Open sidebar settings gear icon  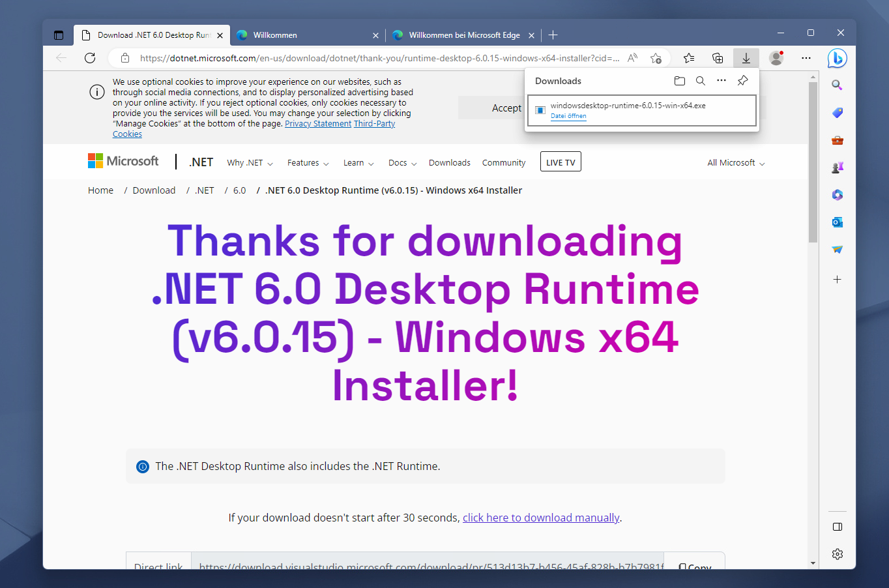tap(838, 553)
